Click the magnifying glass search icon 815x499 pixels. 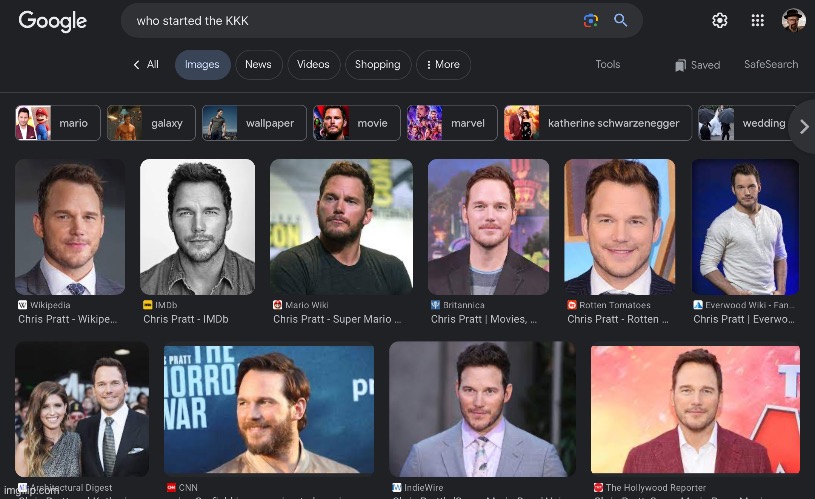tap(621, 21)
